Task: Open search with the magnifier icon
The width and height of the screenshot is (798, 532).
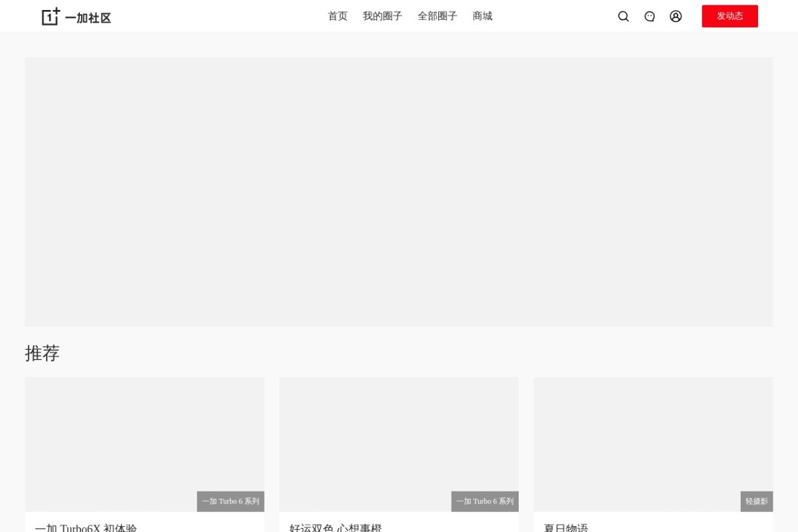Action: coord(623,17)
